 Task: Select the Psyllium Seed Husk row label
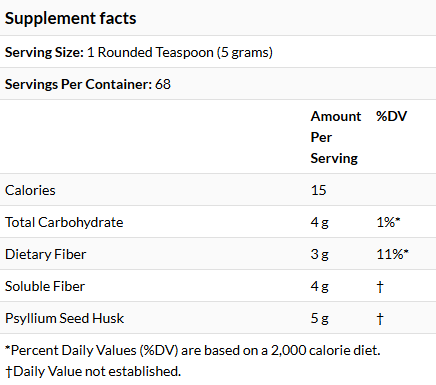pyautogui.click(x=64, y=318)
